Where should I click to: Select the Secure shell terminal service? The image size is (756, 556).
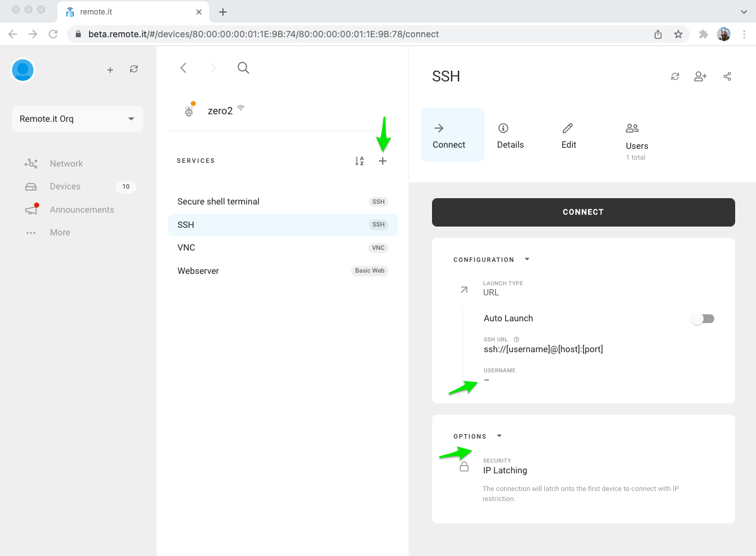[282, 202]
